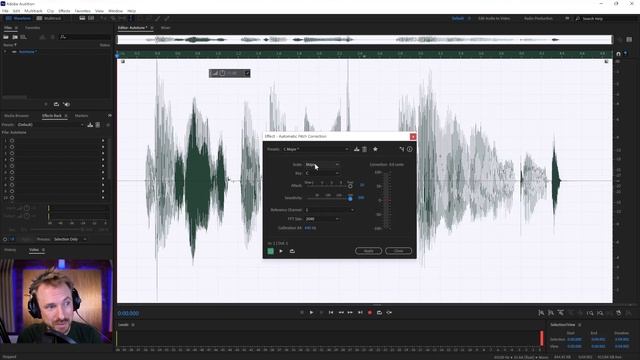640x360 pixels.
Task: Open the Multitrack menu
Action: pos(33,11)
